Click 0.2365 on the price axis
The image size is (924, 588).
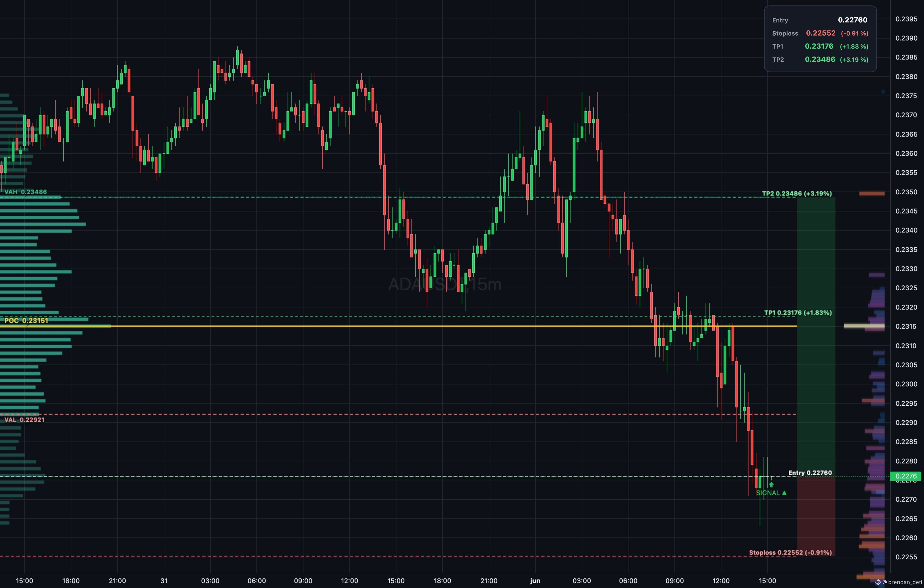pyautogui.click(x=906, y=134)
